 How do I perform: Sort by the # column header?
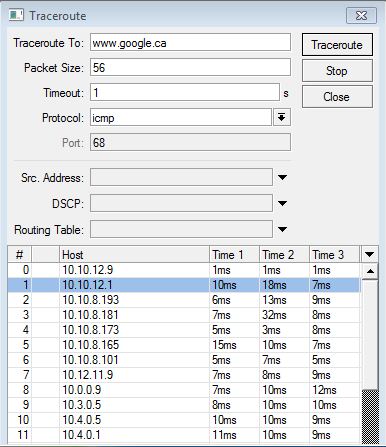point(19,255)
